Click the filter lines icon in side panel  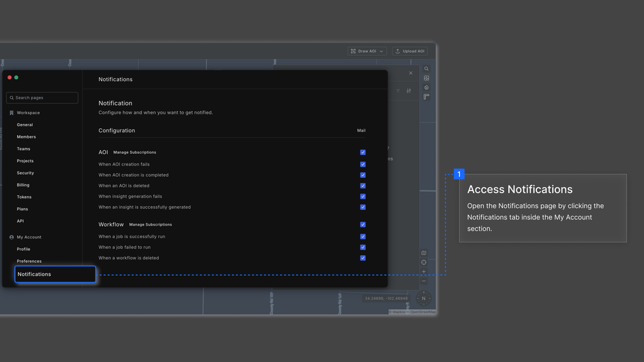(398, 90)
